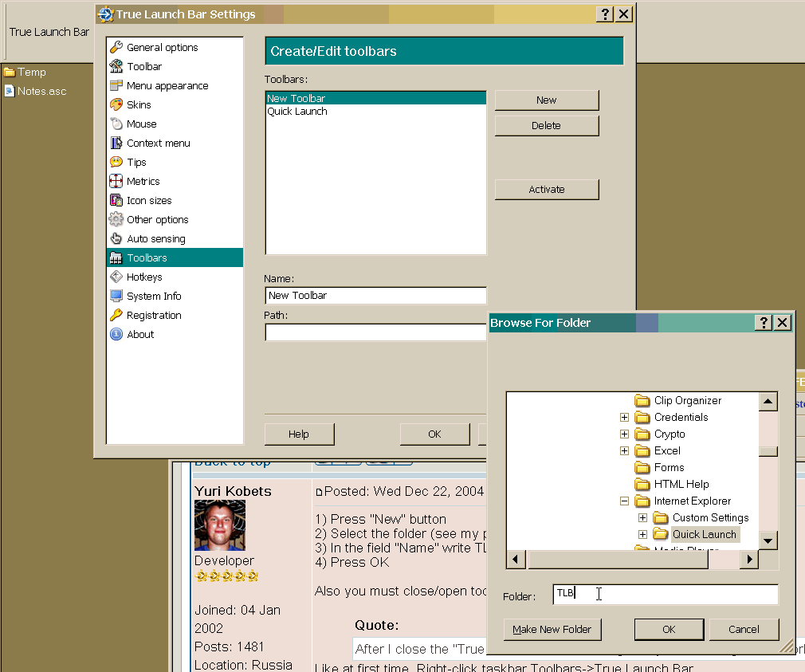Select the Skins palette icon
This screenshot has width=805, height=672.
[x=116, y=104]
